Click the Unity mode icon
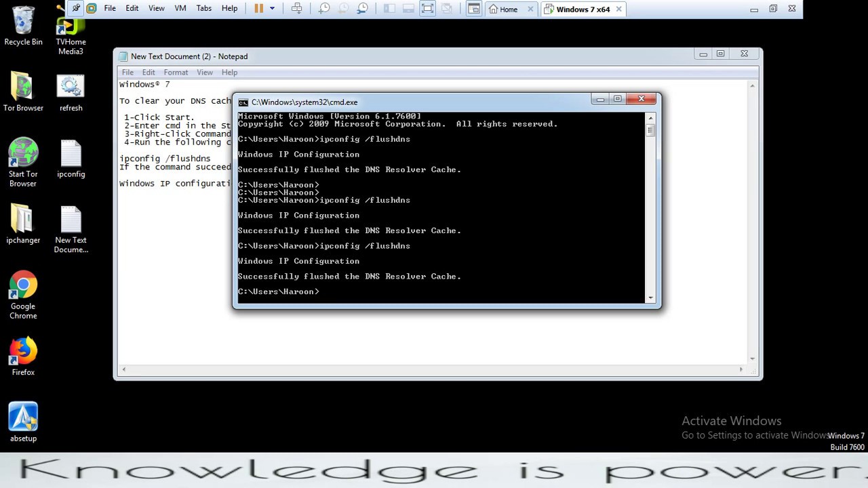Viewport: 868px width, 488px height. (446, 9)
